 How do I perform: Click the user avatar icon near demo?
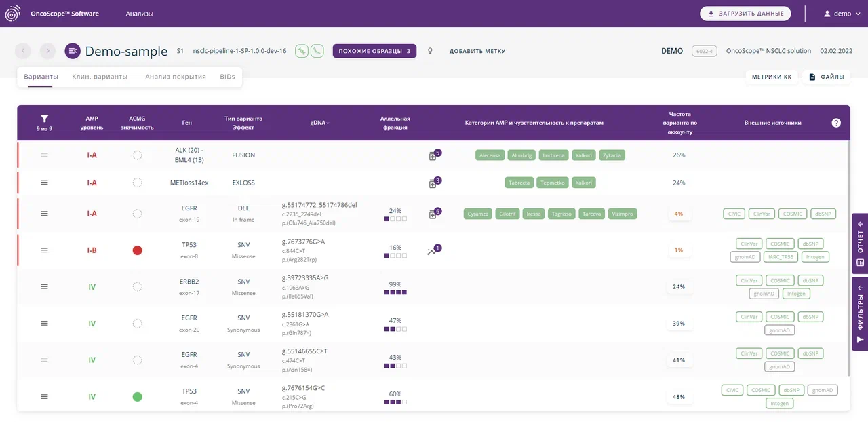coord(827,14)
